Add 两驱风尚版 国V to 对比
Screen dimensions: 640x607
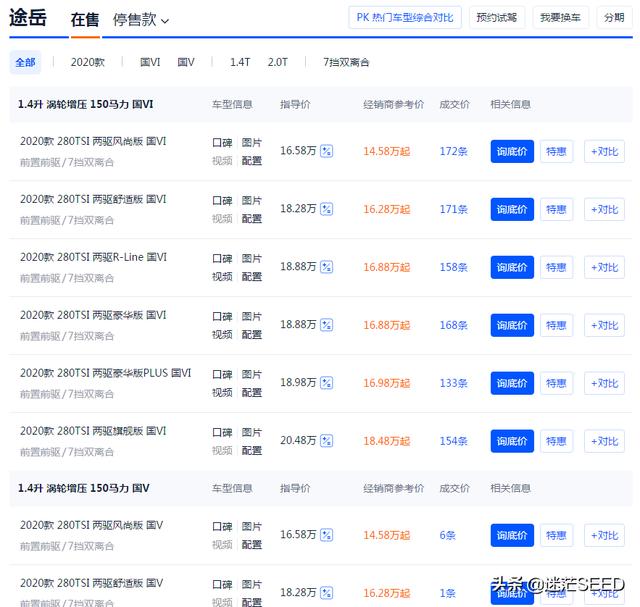point(604,535)
